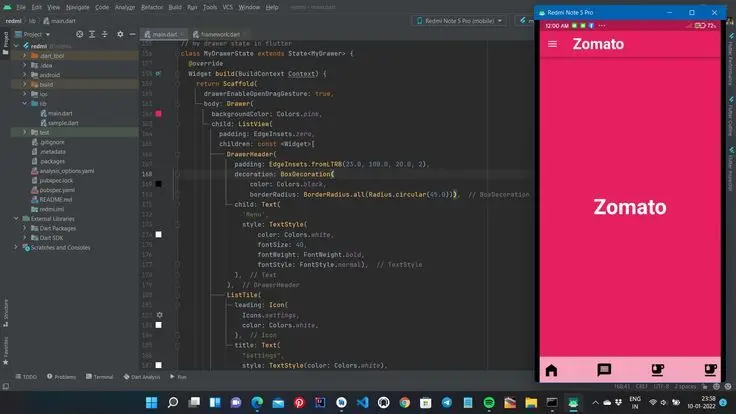
Task: Expand the build folder
Action: click(24, 84)
